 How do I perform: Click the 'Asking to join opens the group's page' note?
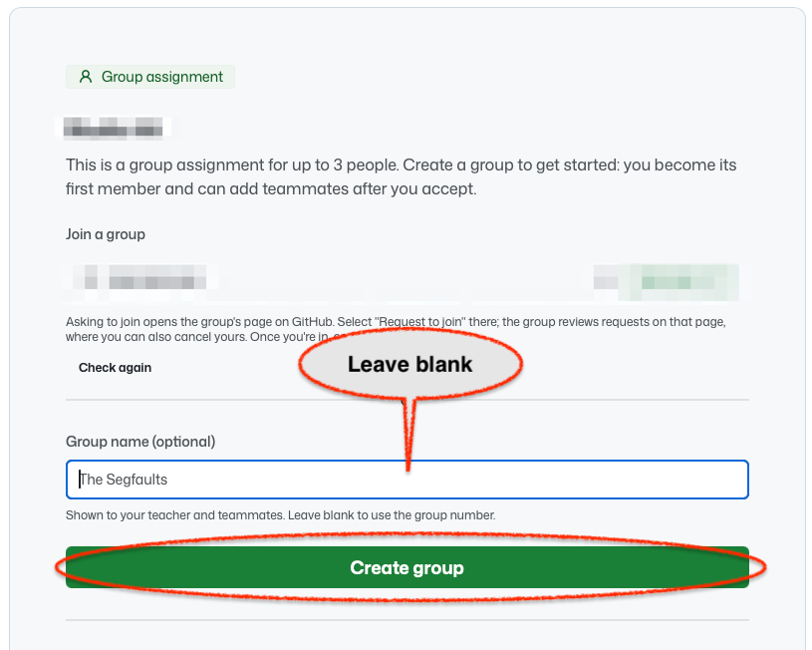[396, 329]
